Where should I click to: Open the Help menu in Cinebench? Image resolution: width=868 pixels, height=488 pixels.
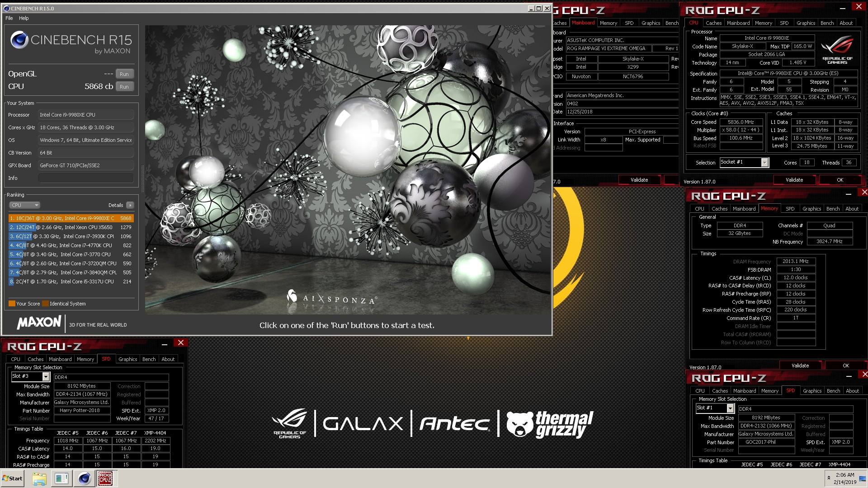[x=24, y=18]
